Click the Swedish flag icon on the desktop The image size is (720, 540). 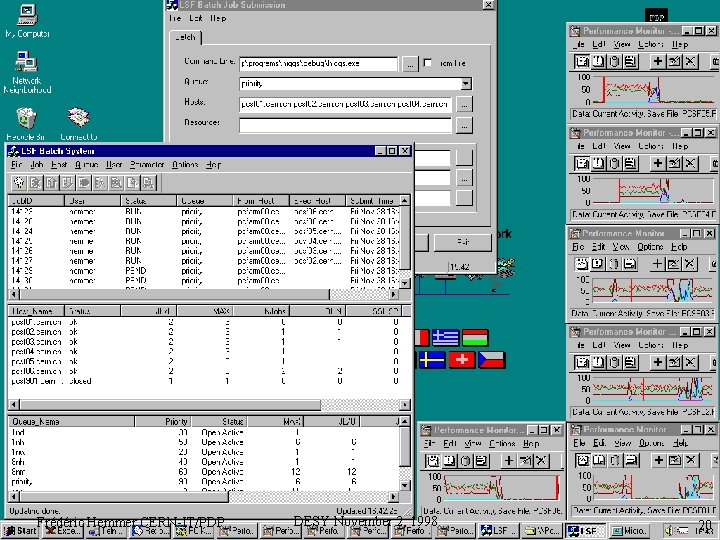point(432,360)
